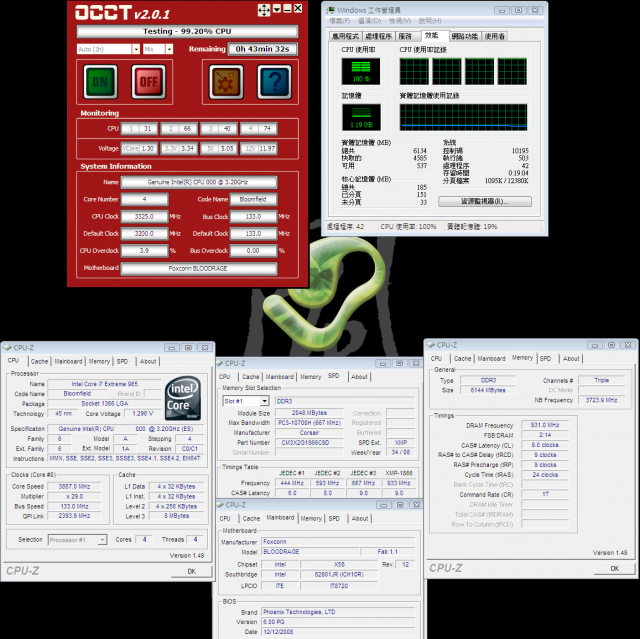Click the CPU Overclock 3.9 value in OCCT
The width and height of the screenshot is (640, 639).
click(144, 251)
